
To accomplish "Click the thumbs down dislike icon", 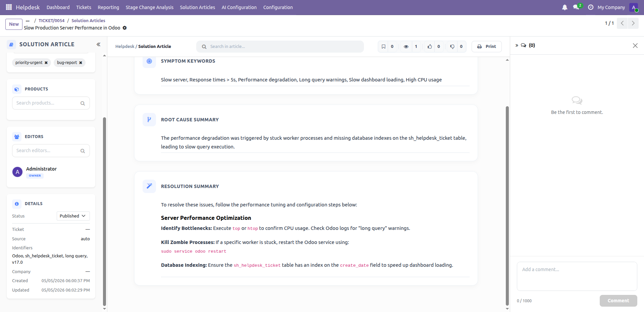I will tap(452, 47).
